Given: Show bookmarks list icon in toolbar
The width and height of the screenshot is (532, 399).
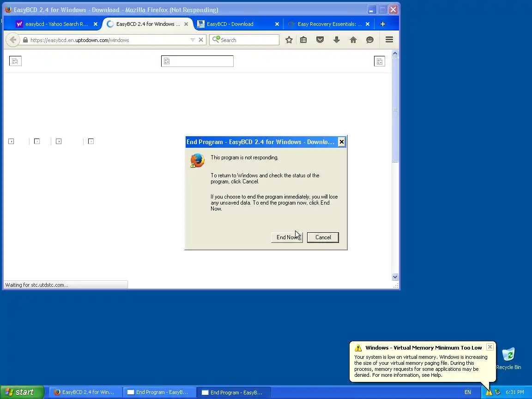Looking at the screenshot, I should [x=303, y=40].
